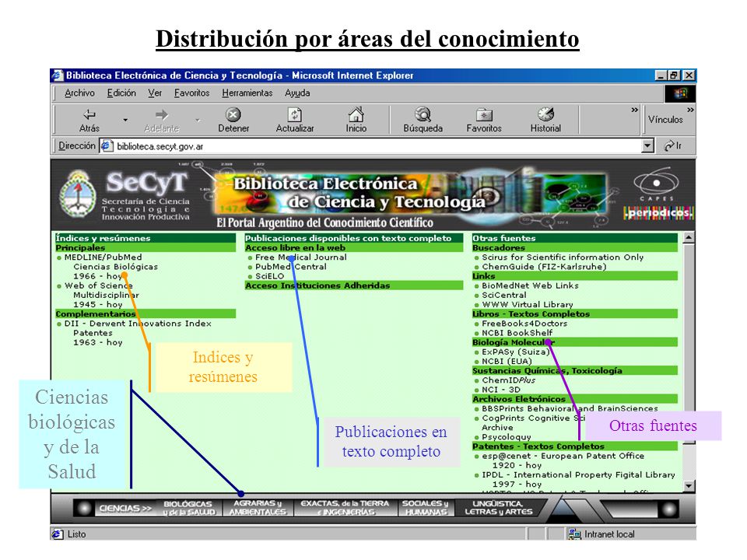Open the NCBI (EUA) link
This screenshot has width=747, height=560.
point(507,362)
